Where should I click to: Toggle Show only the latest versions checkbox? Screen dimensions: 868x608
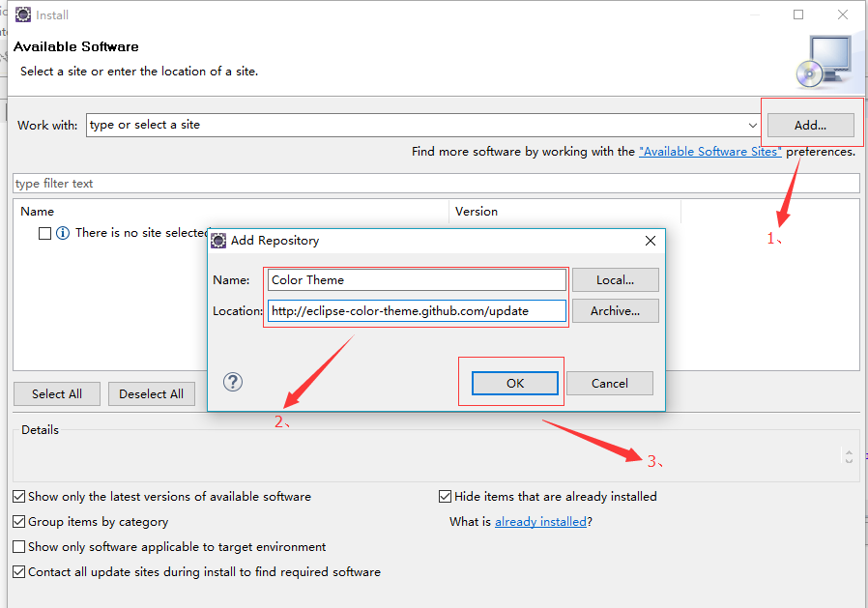(x=18, y=497)
